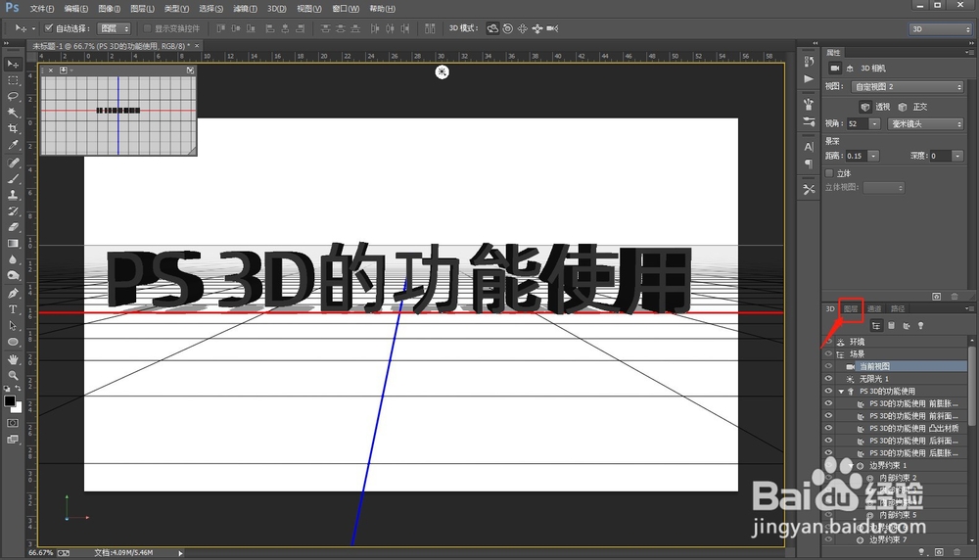This screenshot has width=979, height=560.
Task: Select the Brush tool
Action: coord(13,178)
